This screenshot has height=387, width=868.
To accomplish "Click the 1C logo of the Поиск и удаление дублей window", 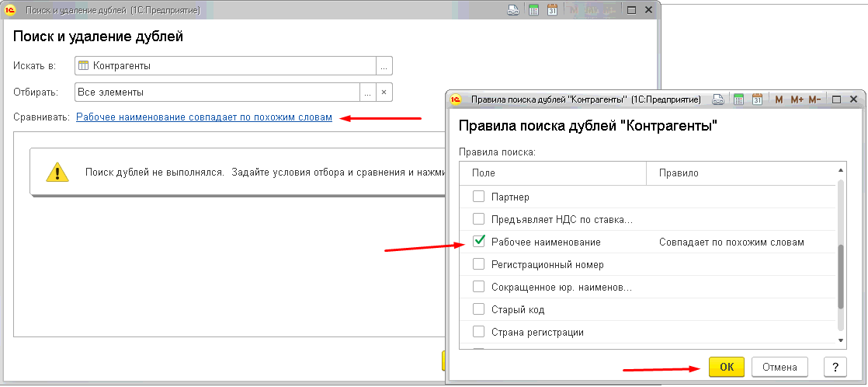I will pyautogui.click(x=11, y=10).
